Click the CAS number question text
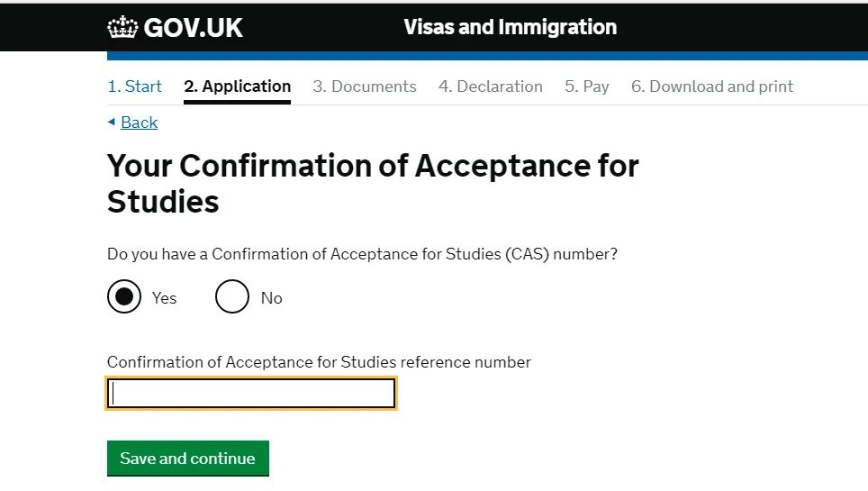This screenshot has height=491, width=868. point(362,254)
